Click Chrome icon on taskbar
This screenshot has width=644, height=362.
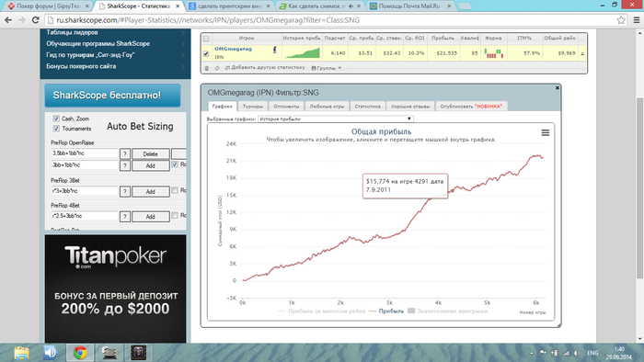point(80,353)
